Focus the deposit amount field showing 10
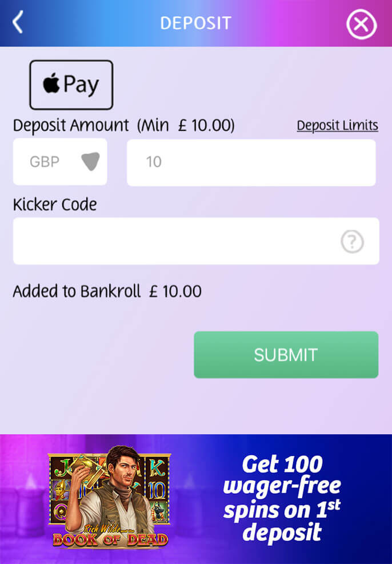 (251, 163)
